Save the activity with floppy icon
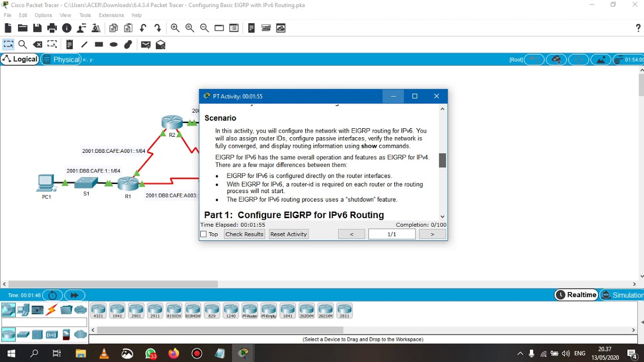The width and height of the screenshot is (644, 362). click(x=37, y=28)
